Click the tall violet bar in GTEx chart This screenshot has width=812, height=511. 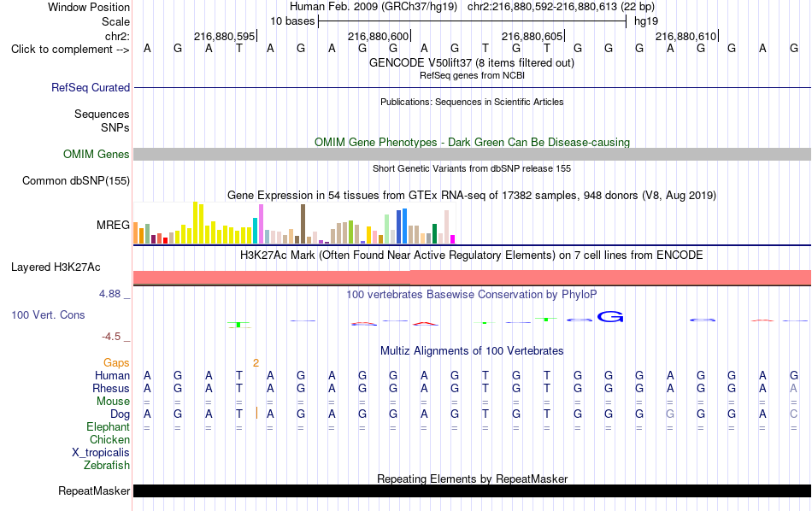[261, 224]
